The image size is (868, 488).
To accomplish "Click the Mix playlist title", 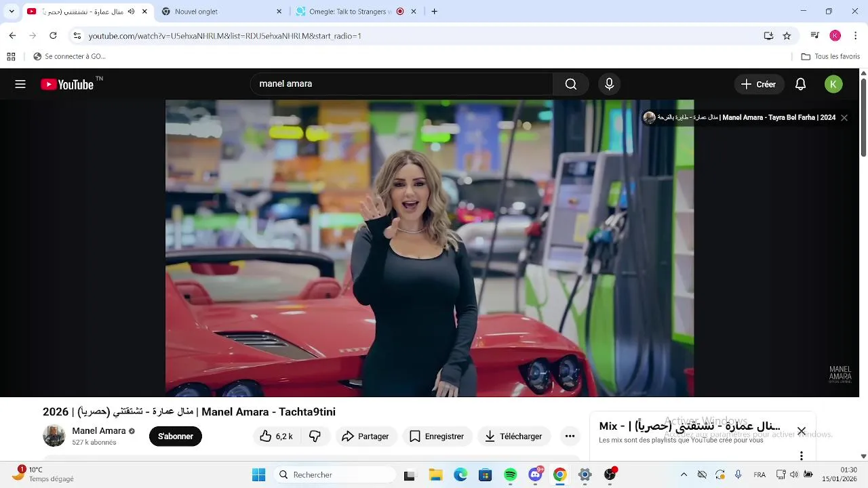I will [690, 426].
